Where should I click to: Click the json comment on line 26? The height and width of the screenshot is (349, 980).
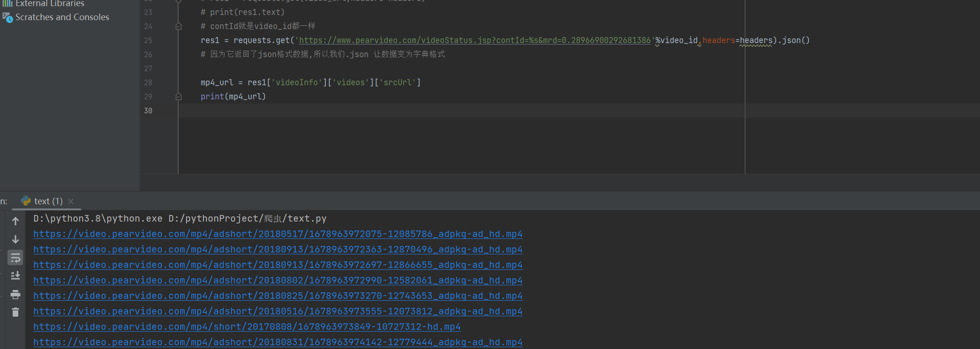(x=323, y=54)
